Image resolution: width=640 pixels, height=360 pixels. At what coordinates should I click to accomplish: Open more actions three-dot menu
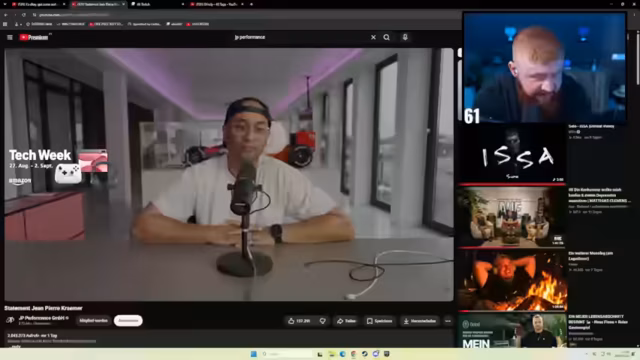point(448,321)
